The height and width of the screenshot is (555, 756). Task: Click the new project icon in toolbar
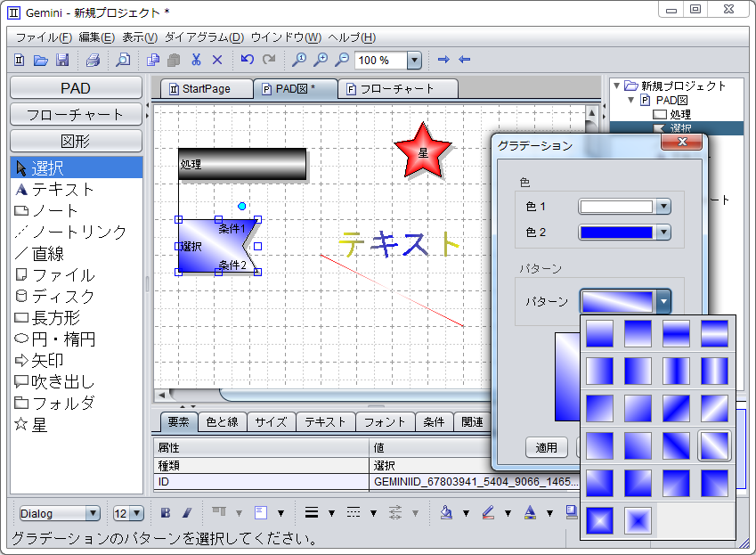[x=20, y=60]
